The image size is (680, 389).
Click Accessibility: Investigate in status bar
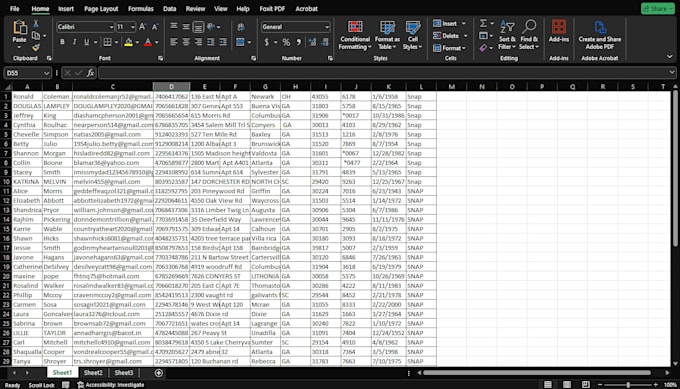pos(111,385)
